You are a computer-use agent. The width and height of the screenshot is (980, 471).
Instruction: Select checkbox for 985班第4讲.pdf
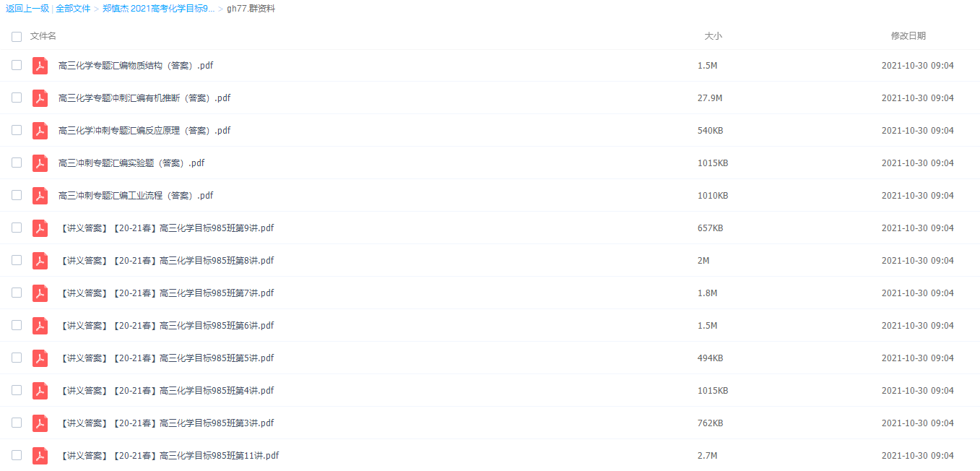point(17,390)
